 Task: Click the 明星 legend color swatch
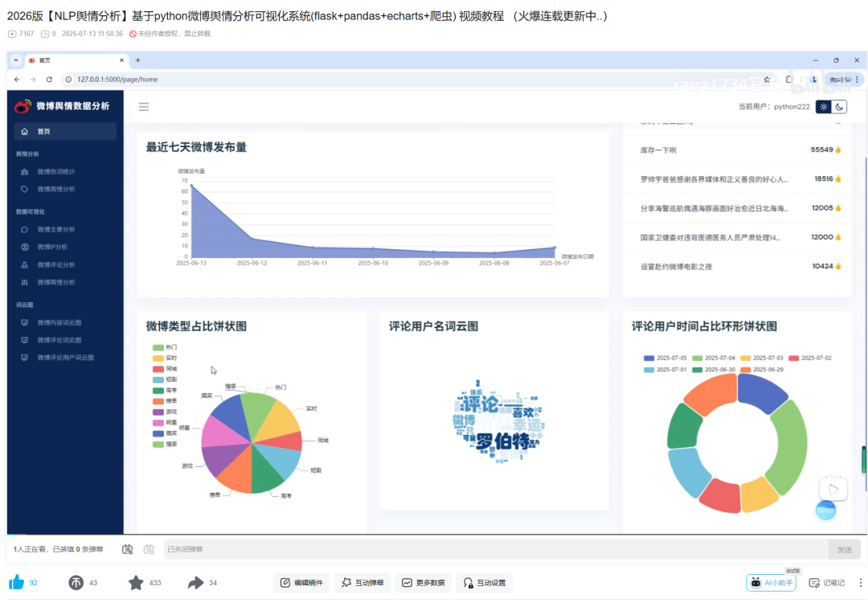(158, 422)
